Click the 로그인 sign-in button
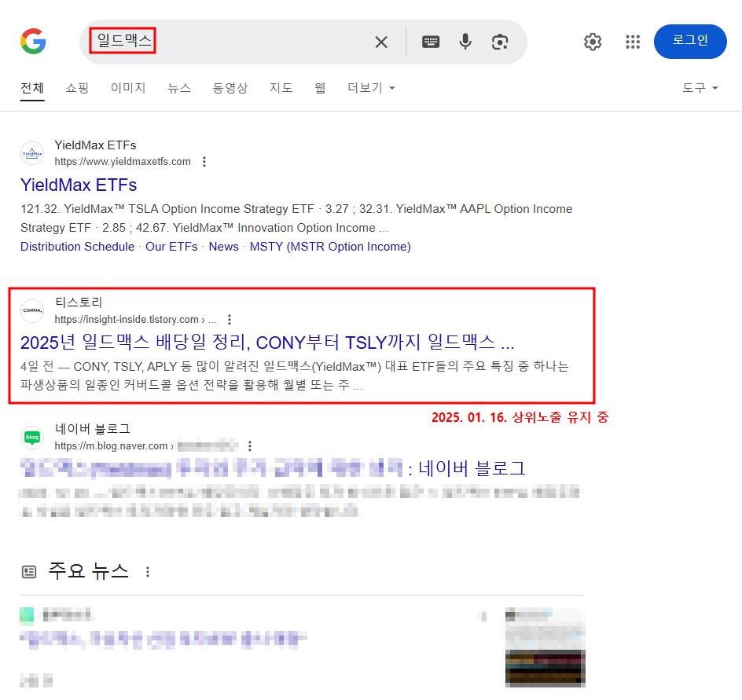The image size is (742, 700). [x=690, y=42]
